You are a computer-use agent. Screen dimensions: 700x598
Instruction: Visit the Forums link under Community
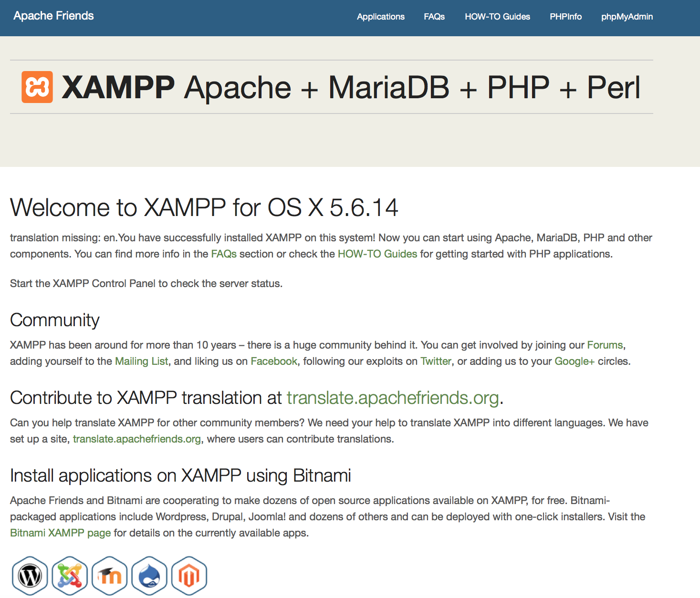pos(605,345)
